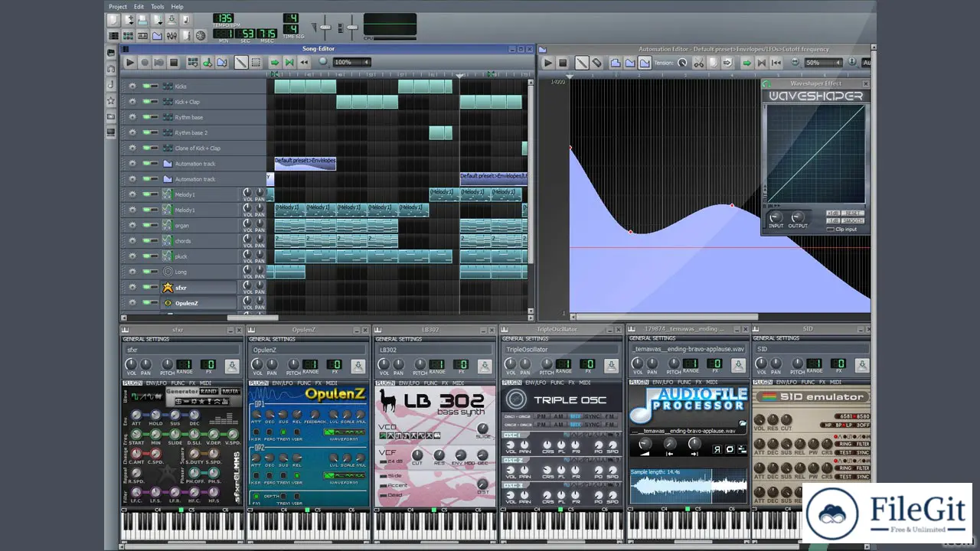980x551 pixels.
Task: Show the Automation Editor from main toolbar
Action: pyautogui.click(x=157, y=35)
